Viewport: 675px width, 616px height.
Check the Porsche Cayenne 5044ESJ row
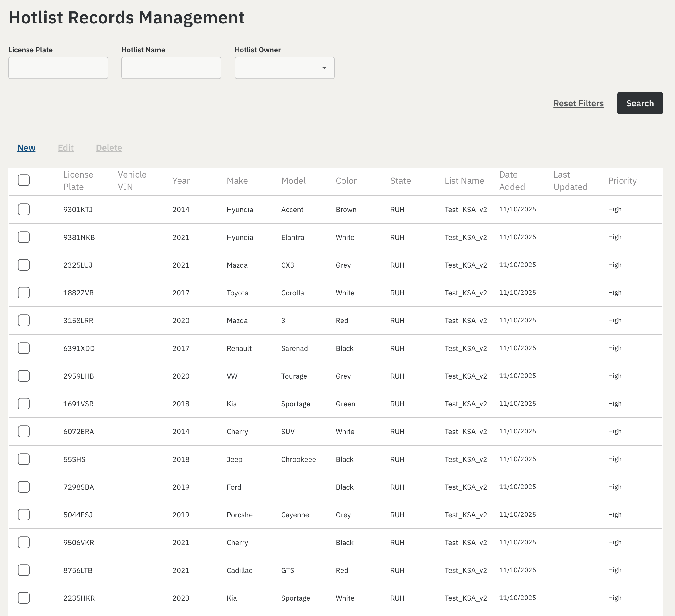24,515
